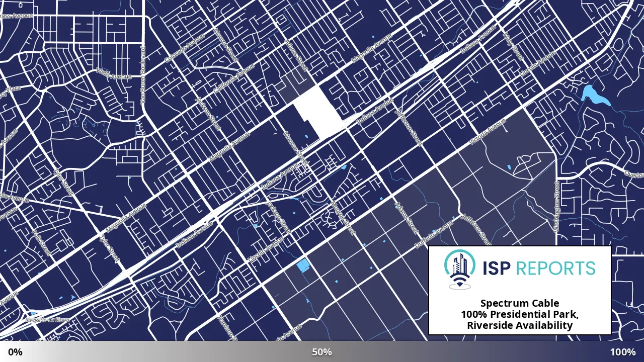This screenshot has width=644, height=362.
Task: Select the 'Spectrum Cable' title in legend box
Action: [x=520, y=303]
